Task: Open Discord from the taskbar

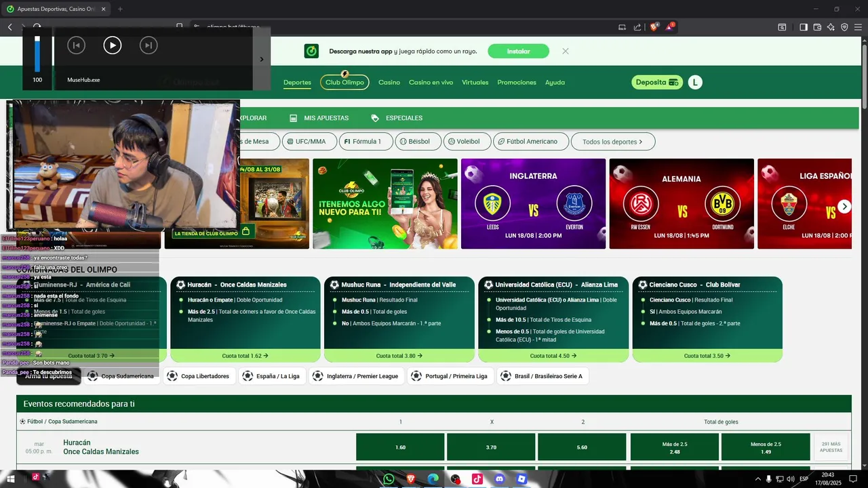Action: point(500,479)
